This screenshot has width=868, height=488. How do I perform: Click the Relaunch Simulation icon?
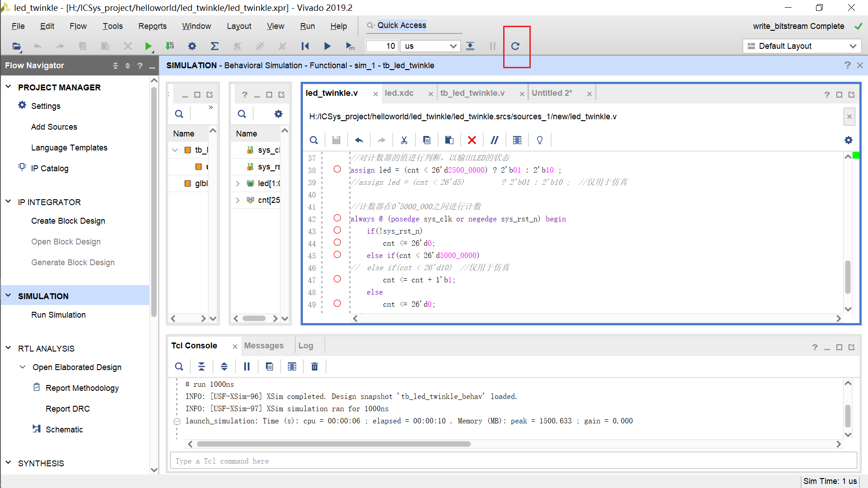tap(515, 46)
